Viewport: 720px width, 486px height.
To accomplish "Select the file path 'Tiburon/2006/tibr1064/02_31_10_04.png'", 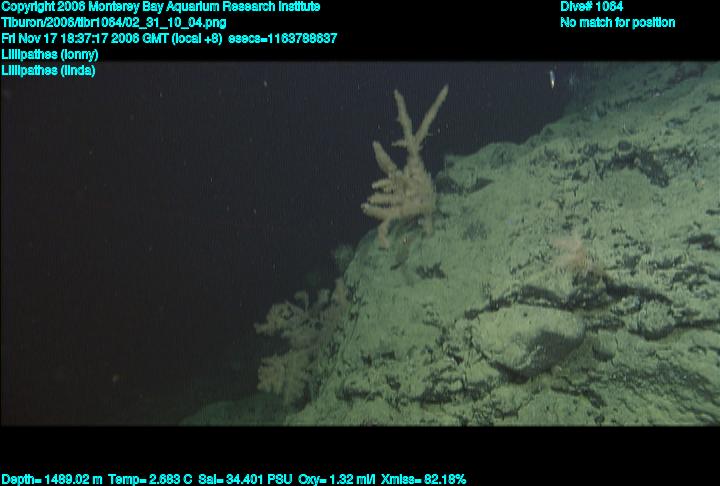I will coord(114,23).
